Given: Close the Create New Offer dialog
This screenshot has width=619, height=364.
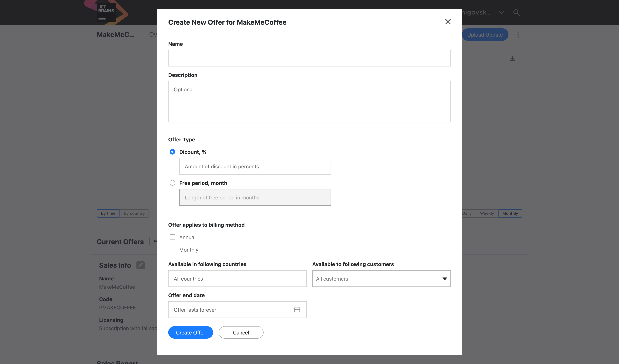Looking at the screenshot, I should (448, 22).
